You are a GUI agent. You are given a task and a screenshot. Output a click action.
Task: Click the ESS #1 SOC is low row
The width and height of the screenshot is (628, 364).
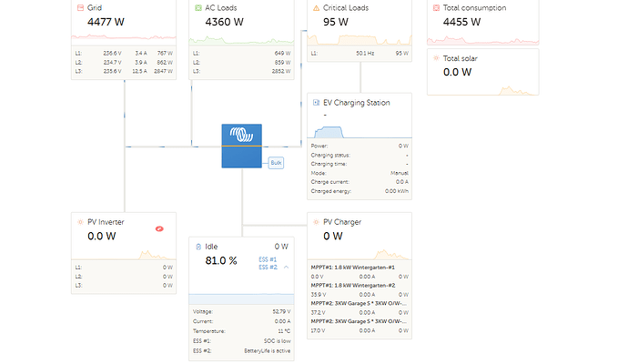click(x=241, y=340)
